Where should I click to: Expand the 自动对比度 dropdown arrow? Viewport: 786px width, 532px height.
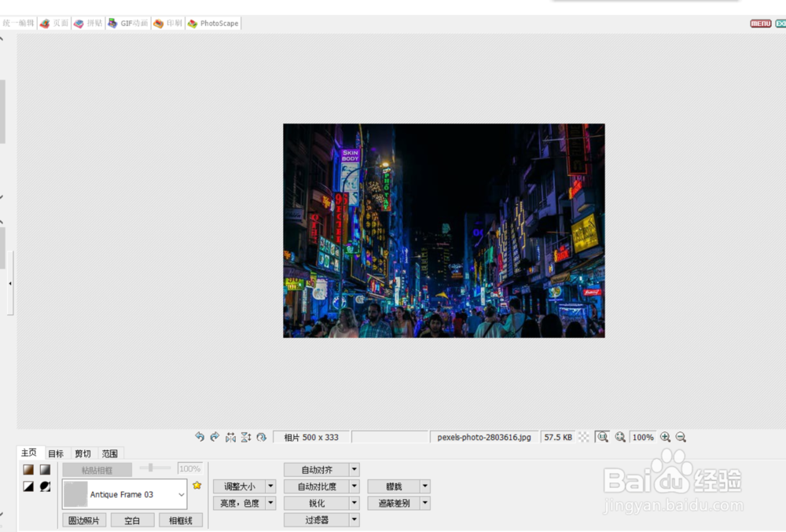coord(354,486)
